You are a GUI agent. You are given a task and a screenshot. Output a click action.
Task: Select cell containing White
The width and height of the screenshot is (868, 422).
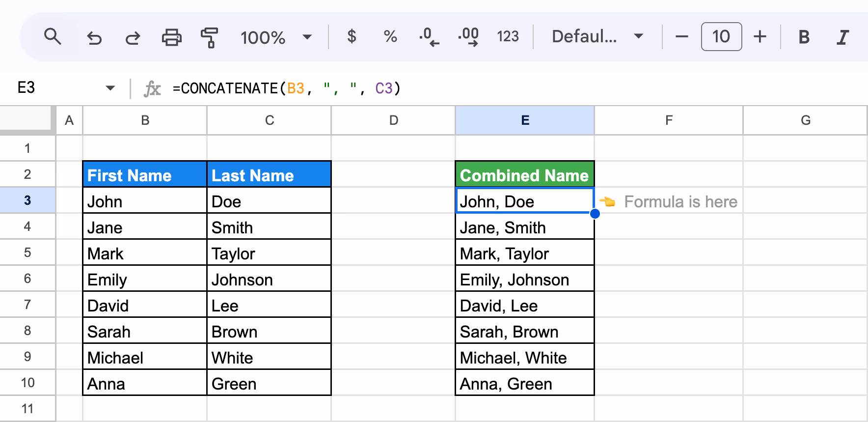coord(269,357)
